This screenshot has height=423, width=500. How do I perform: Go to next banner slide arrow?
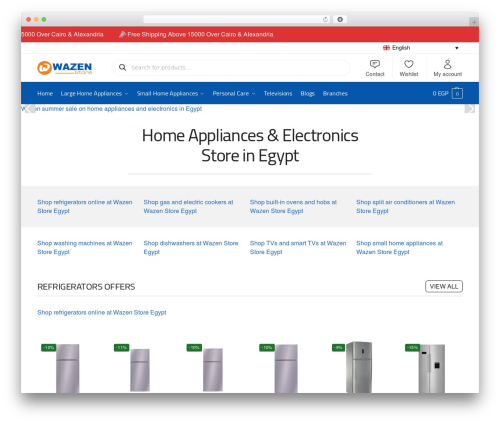point(469,109)
